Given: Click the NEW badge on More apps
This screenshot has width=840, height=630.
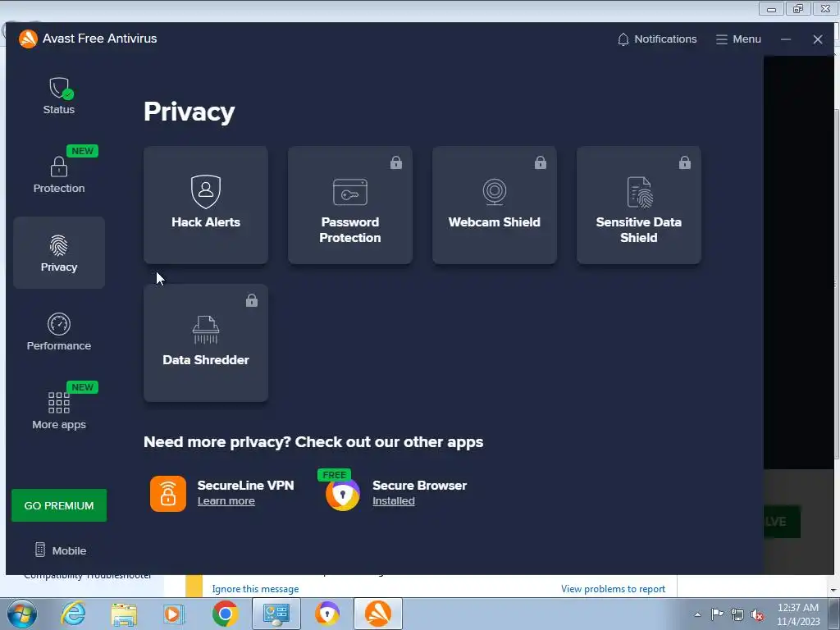Looking at the screenshot, I should click(x=83, y=387).
